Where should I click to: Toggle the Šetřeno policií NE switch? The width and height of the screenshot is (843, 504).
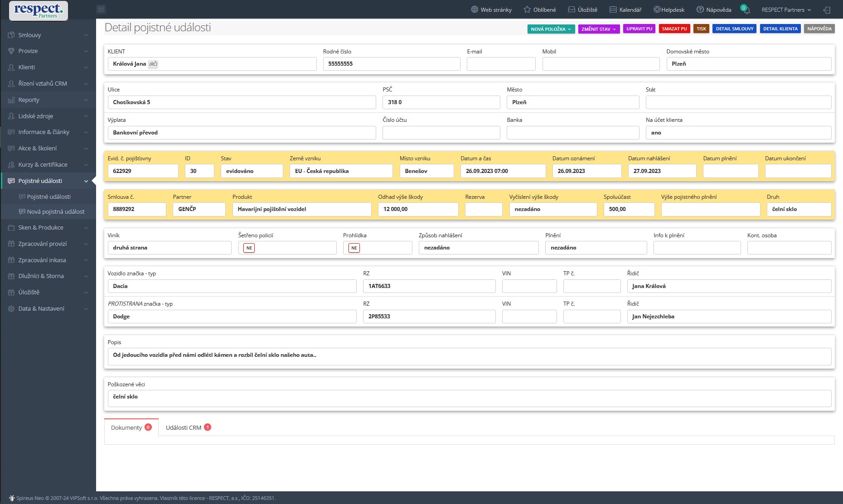(249, 248)
